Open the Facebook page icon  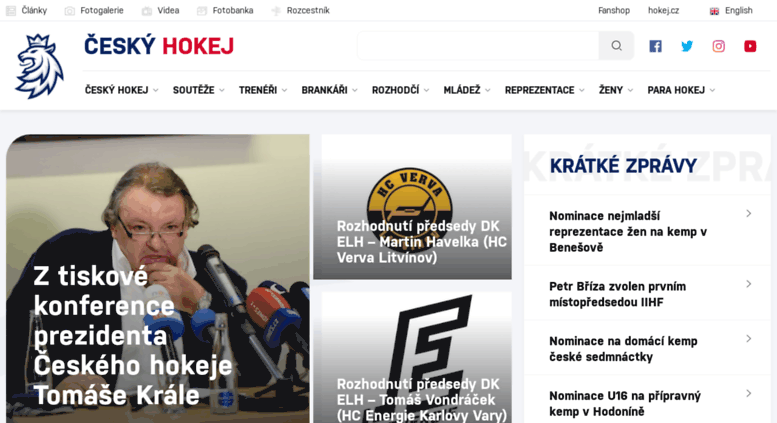[655, 46]
